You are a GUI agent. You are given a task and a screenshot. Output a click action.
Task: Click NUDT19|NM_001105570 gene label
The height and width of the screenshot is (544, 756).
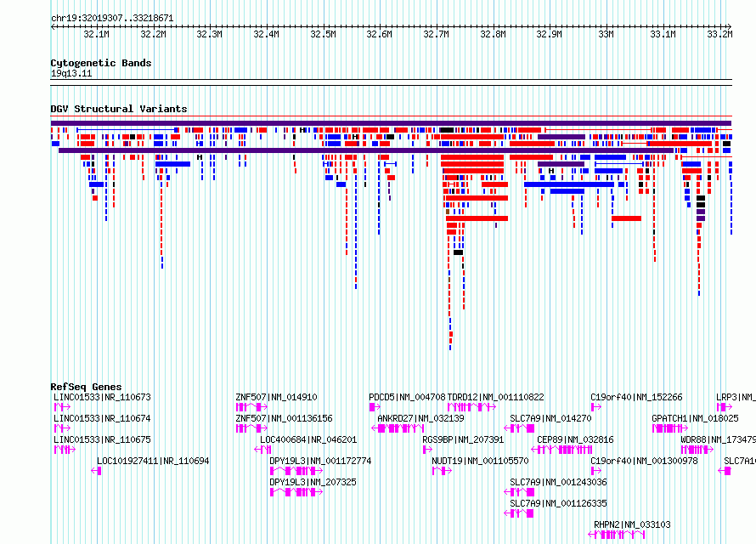pyautogui.click(x=480, y=461)
